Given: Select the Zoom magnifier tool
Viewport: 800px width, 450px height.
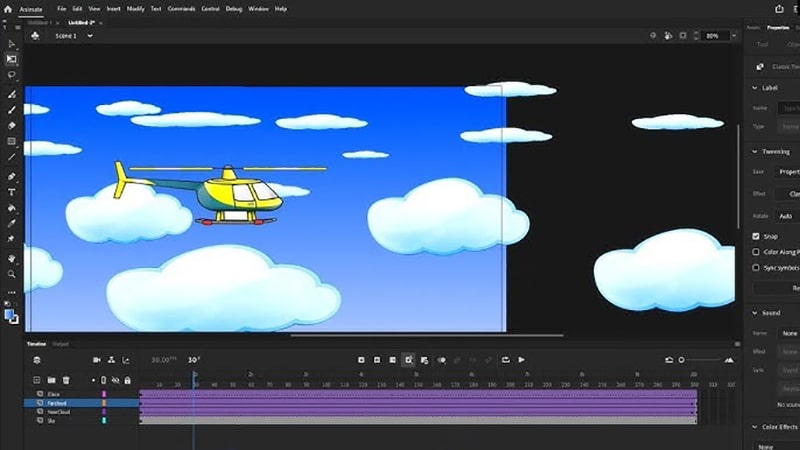Looking at the screenshot, I should pos(11,274).
